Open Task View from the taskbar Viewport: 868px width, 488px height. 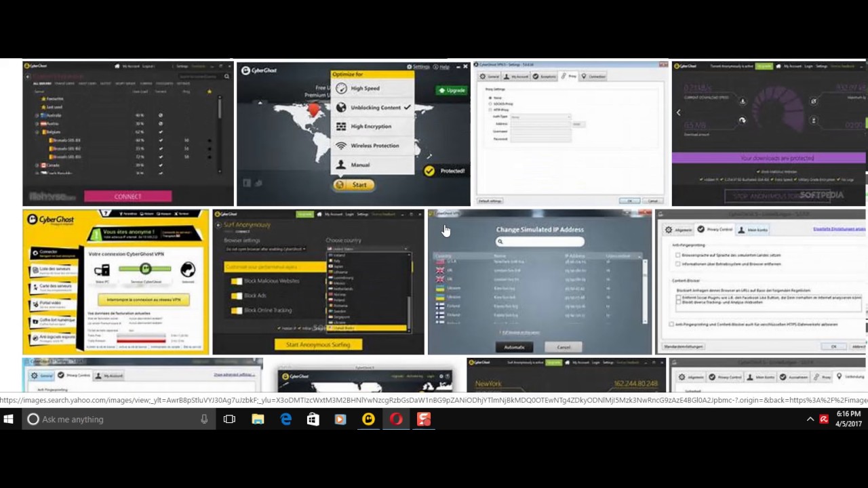[x=229, y=420]
